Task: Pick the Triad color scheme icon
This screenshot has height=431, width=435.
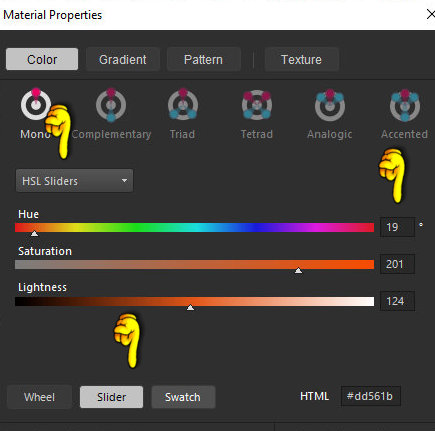Action: click(x=183, y=104)
